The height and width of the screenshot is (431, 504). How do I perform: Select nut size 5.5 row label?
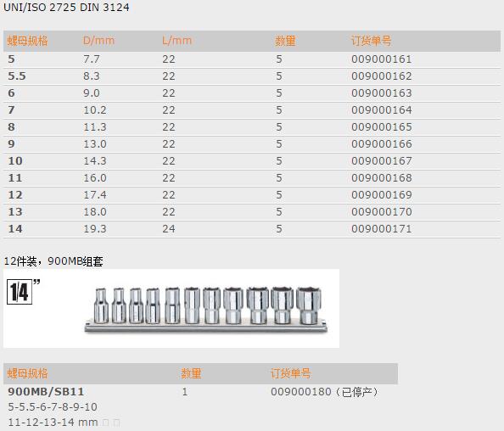coord(17,76)
